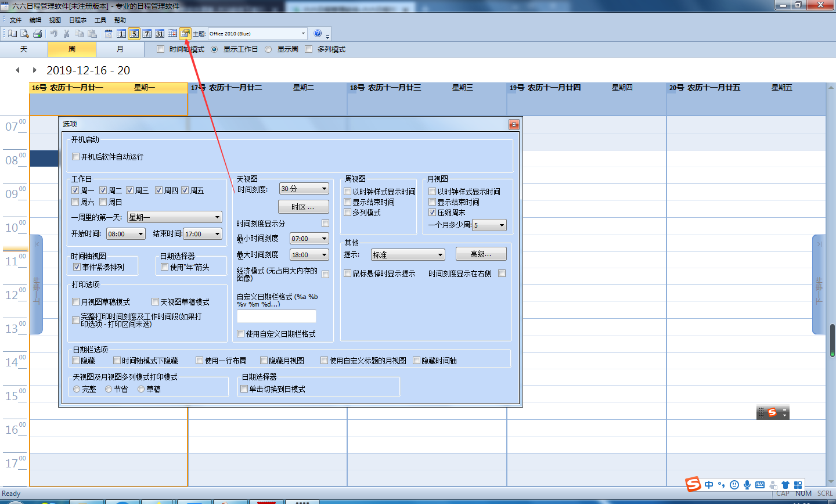The width and height of the screenshot is (836, 504).
Task: Select the 显示周 radio button
Action: (x=268, y=49)
